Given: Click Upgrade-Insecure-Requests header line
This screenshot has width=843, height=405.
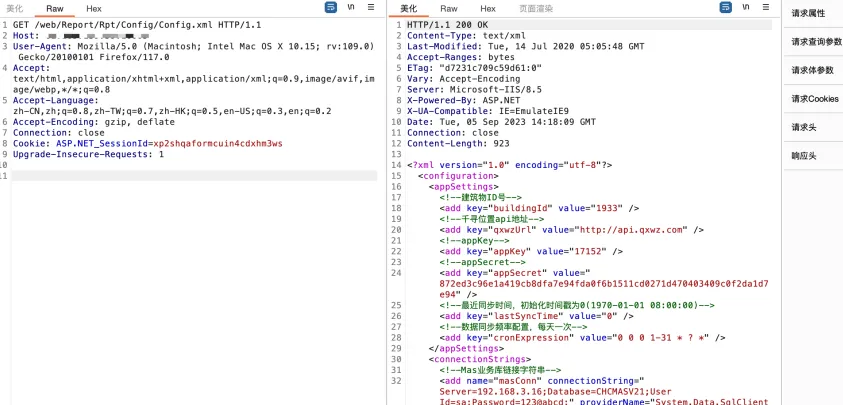Looking at the screenshot, I should tap(88, 154).
